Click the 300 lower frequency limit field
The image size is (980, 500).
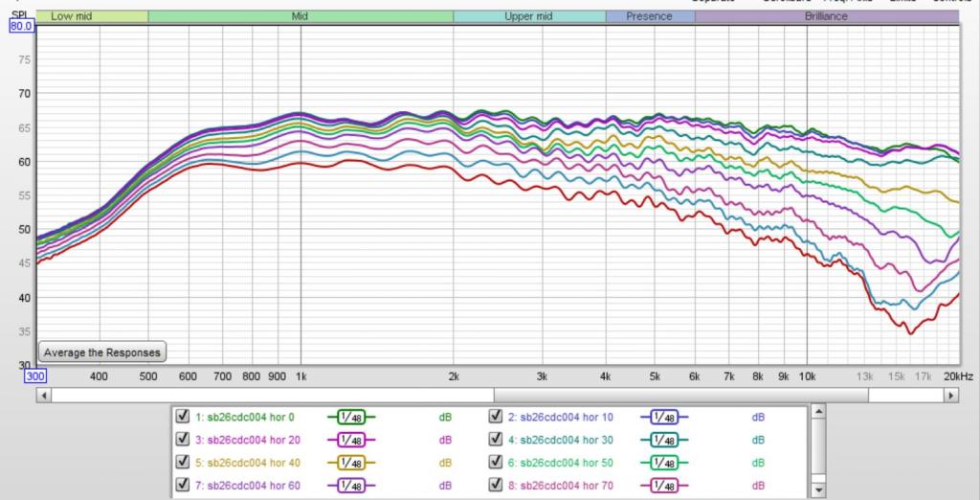pos(35,376)
